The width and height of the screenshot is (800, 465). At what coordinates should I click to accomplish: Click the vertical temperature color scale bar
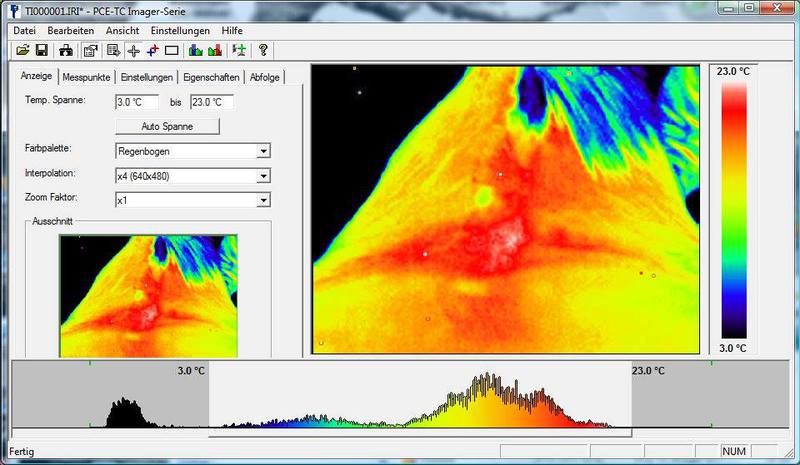(x=733, y=209)
